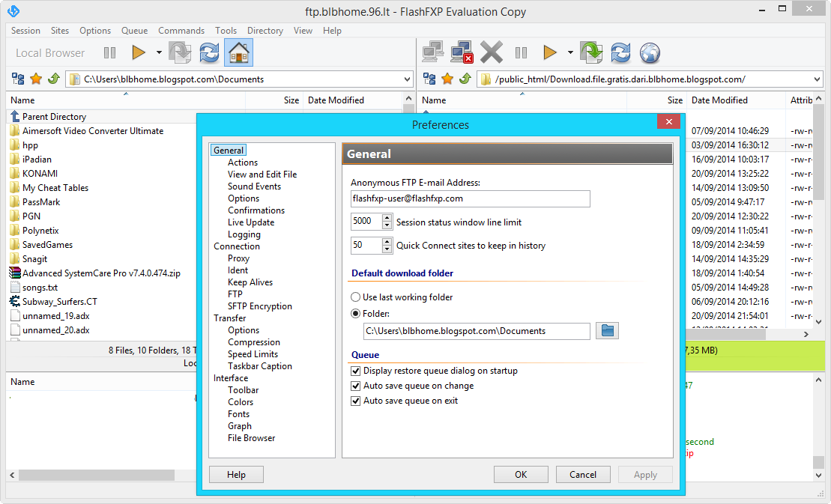Screen dimensions: 831x504
Task: Click OK in Preferences dialog
Action: click(521, 474)
